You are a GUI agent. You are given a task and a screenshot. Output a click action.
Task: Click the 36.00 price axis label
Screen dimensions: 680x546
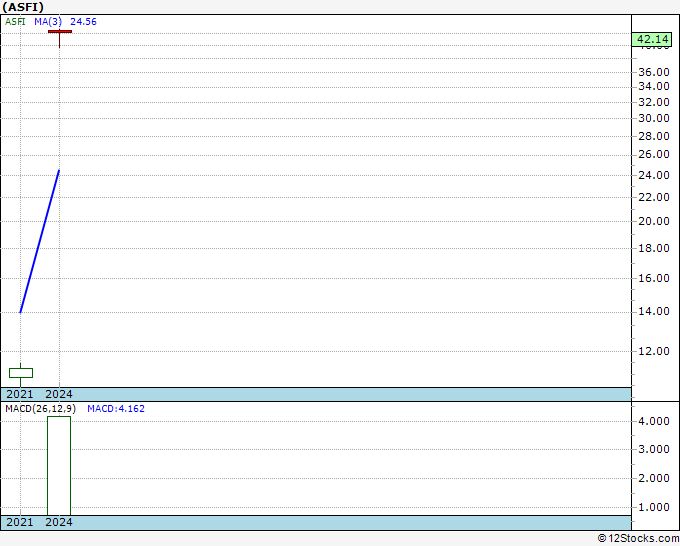click(653, 72)
